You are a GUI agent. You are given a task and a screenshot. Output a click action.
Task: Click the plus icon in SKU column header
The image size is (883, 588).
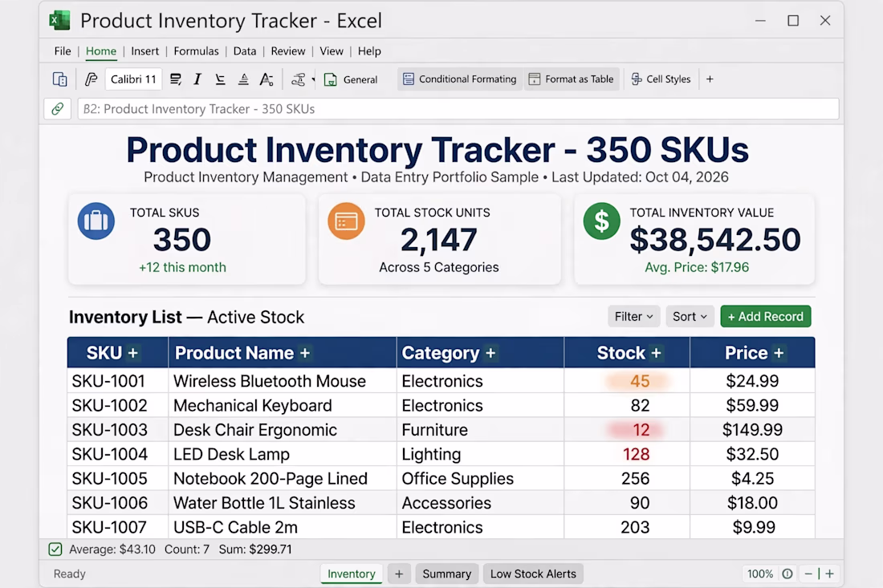tap(133, 353)
